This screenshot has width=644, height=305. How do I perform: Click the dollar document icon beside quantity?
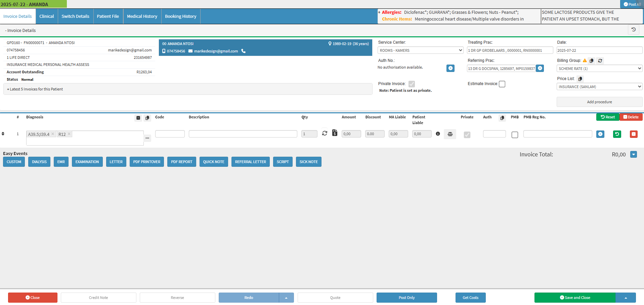[335, 133]
